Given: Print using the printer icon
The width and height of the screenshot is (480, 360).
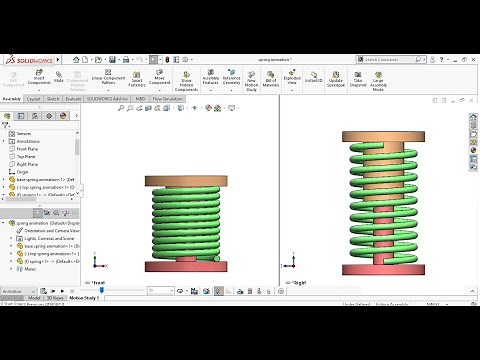Looking at the screenshot, I should [126, 60].
